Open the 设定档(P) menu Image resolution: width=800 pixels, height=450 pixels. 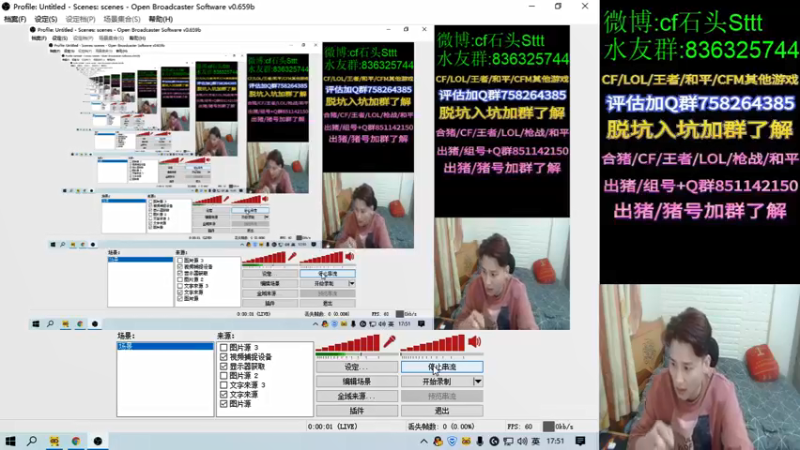coord(80,19)
